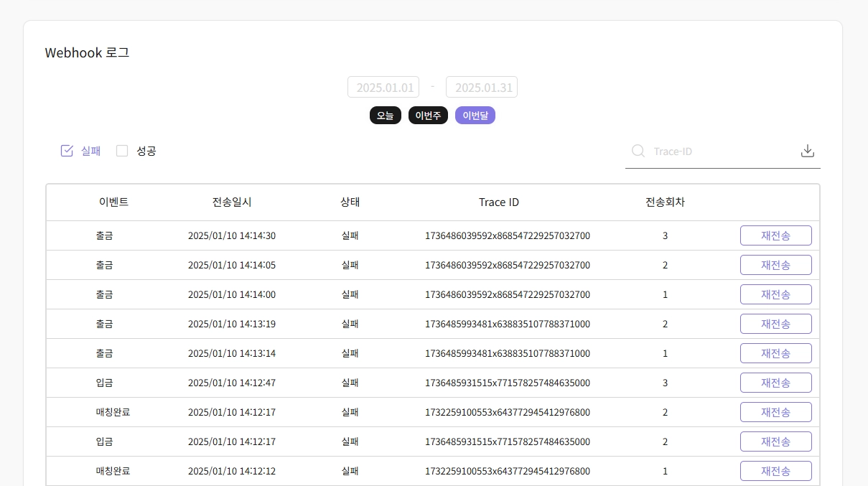Click the 상태 column header

click(x=350, y=202)
